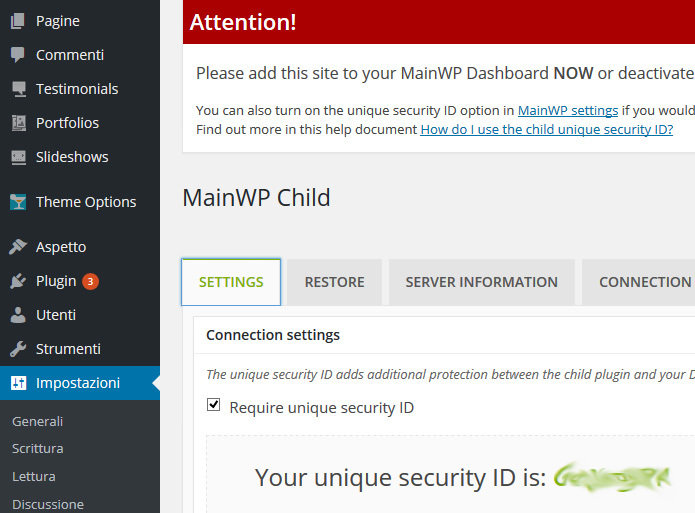Open Scrittura settings submenu

click(38, 448)
